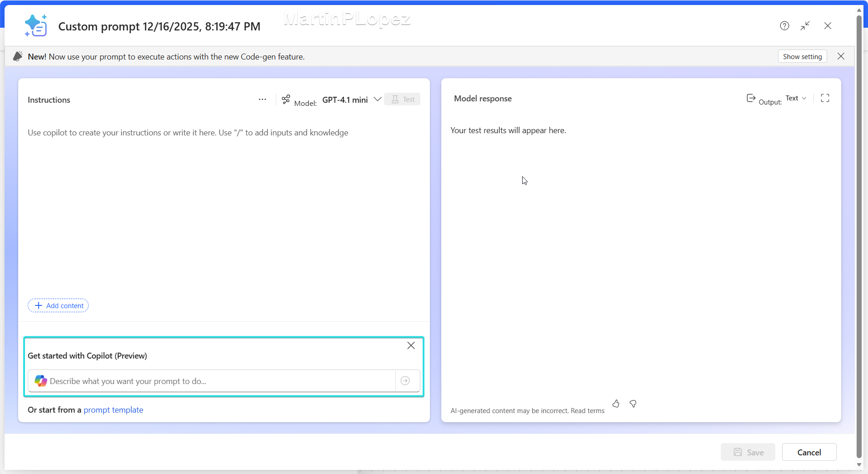
Task: Click the help question mark icon
Action: tap(784, 26)
